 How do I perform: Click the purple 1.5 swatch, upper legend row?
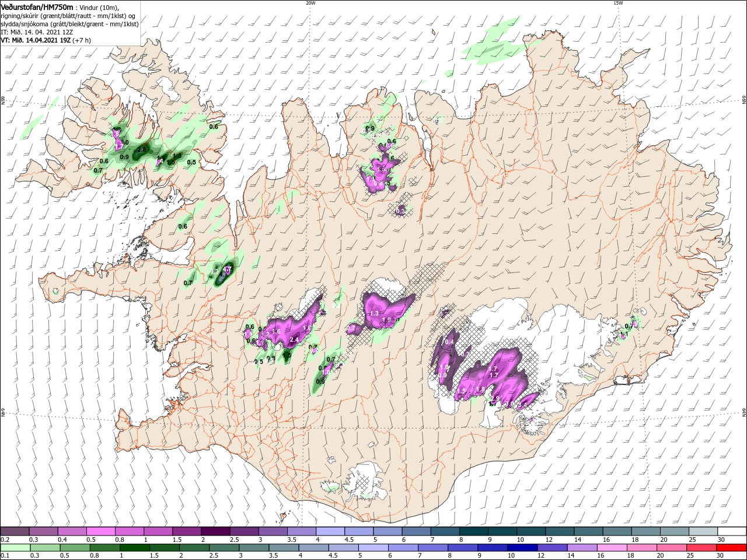point(187,531)
